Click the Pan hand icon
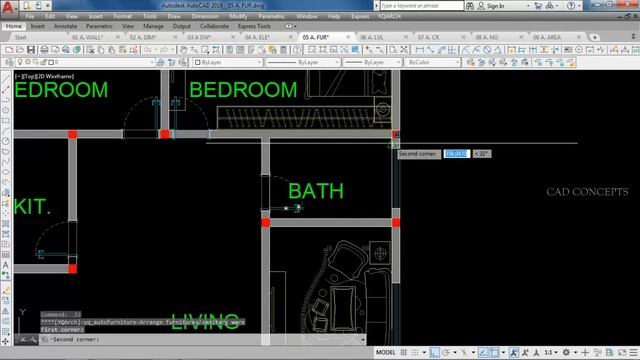640x360 pixels. coord(183,50)
